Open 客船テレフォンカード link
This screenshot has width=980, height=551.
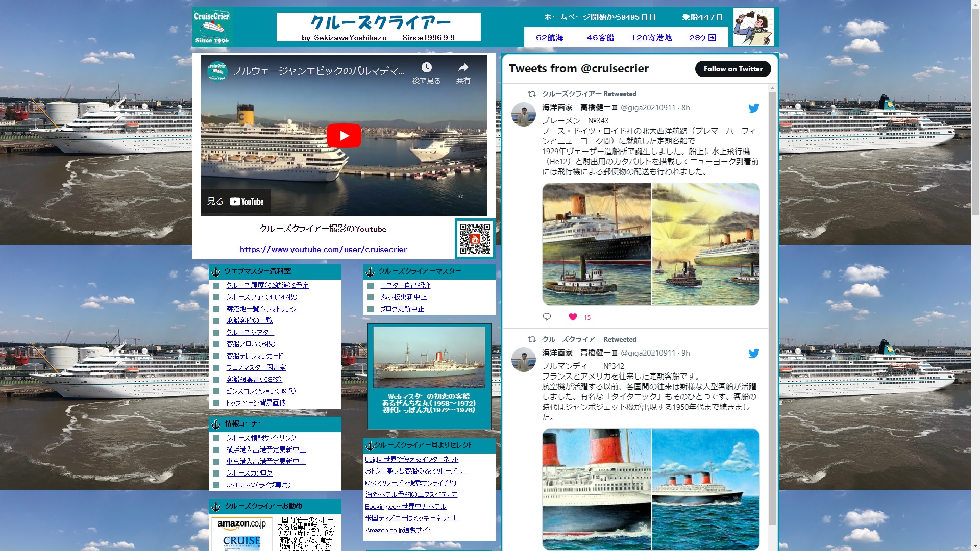[x=254, y=356]
